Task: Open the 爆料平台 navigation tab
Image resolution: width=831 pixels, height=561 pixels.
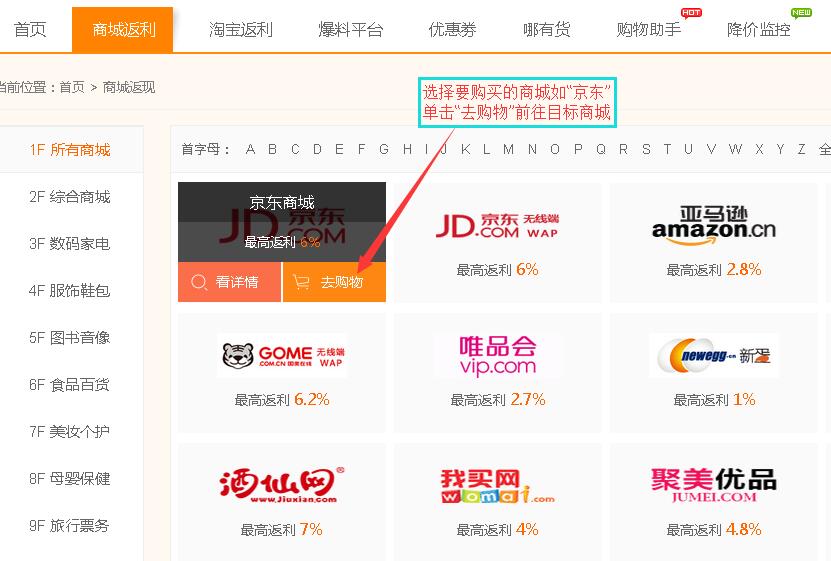Action: pyautogui.click(x=350, y=30)
